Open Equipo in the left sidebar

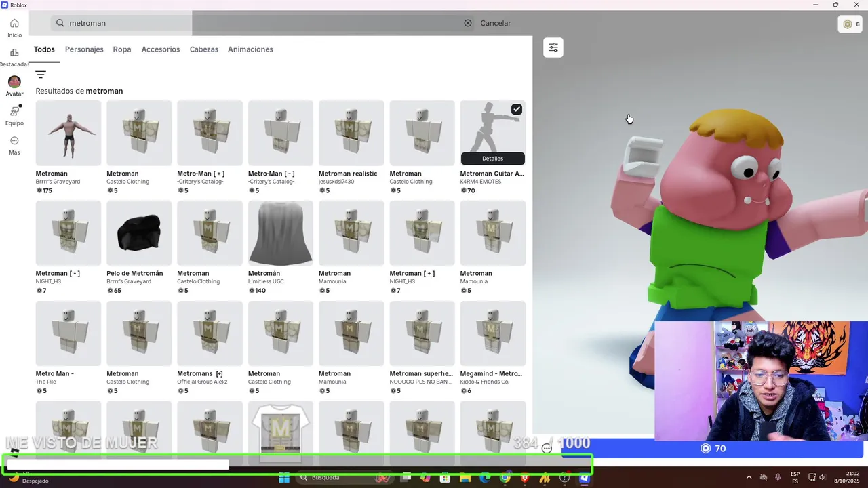pos(14,115)
